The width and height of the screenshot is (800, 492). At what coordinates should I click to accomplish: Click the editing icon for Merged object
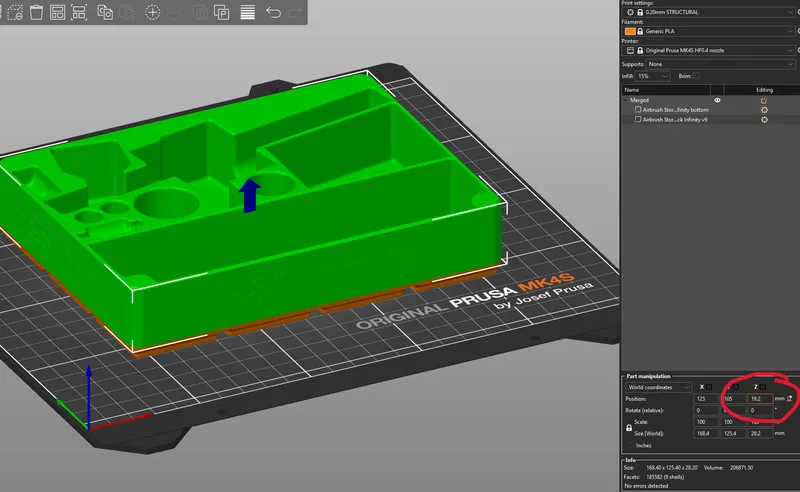pyautogui.click(x=764, y=101)
